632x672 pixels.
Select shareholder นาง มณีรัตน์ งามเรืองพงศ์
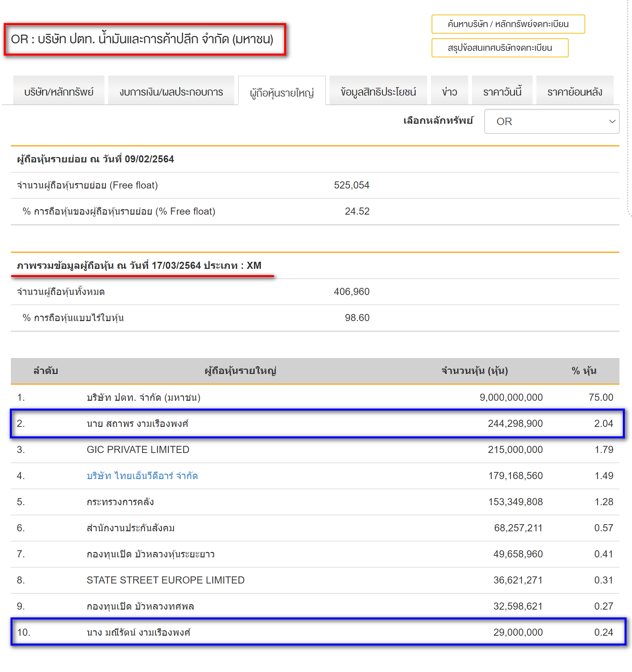(139, 632)
